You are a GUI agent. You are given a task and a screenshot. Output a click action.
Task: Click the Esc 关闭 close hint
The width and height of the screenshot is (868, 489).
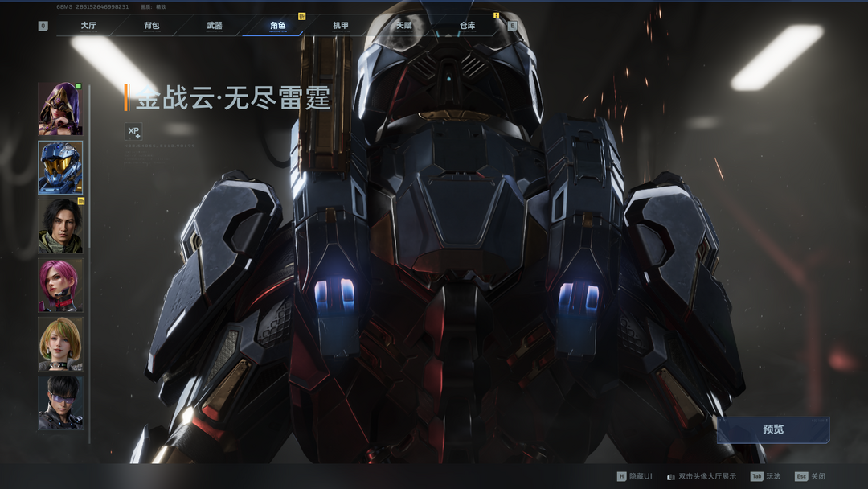coord(810,476)
